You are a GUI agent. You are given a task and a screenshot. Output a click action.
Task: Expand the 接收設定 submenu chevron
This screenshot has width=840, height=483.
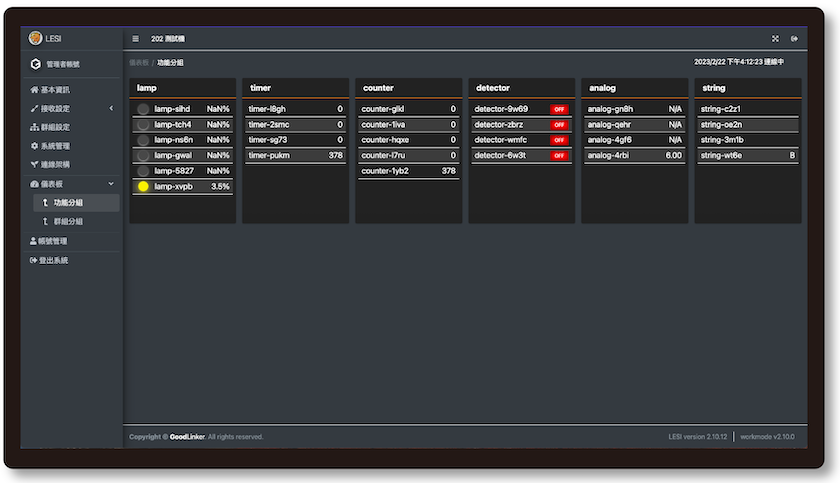click(111, 108)
